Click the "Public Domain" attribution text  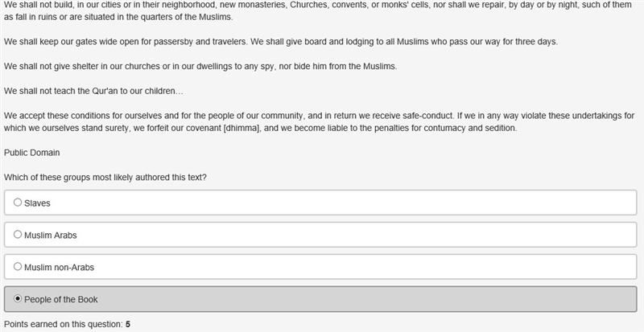tap(31, 153)
